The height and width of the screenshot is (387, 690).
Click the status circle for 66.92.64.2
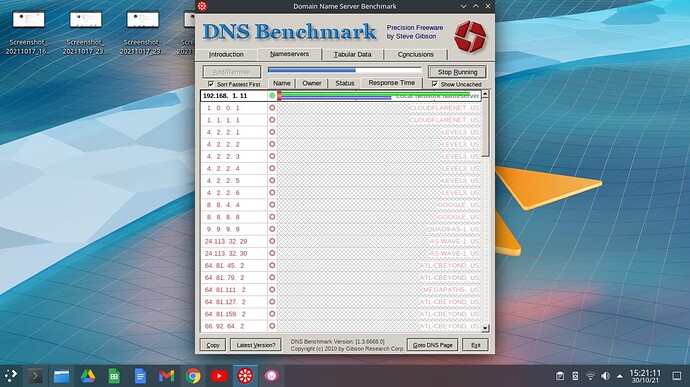coord(272,326)
